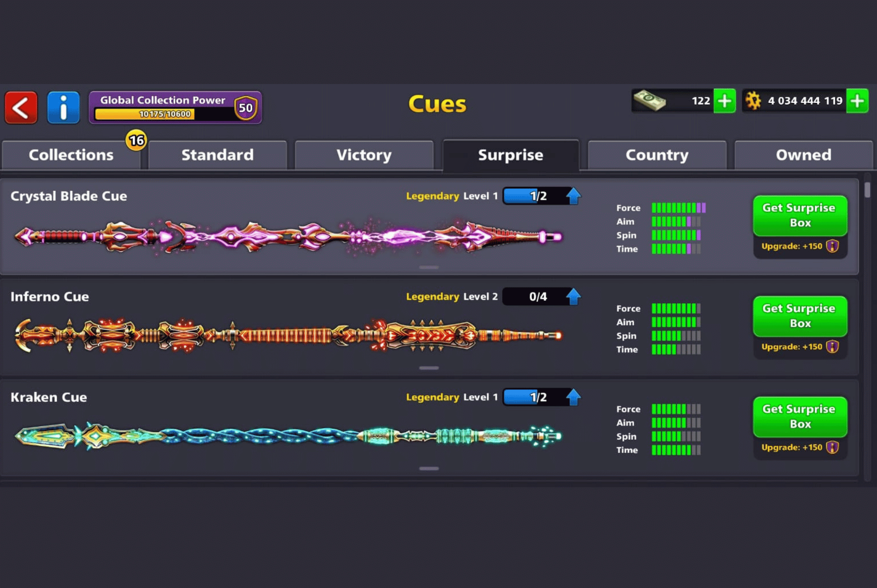Open the Country tab
The width and height of the screenshot is (877, 588).
click(x=657, y=155)
